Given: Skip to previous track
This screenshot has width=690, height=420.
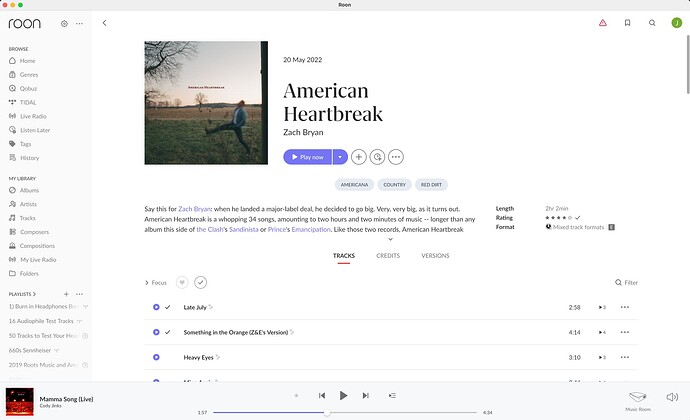Looking at the screenshot, I should point(322,396).
